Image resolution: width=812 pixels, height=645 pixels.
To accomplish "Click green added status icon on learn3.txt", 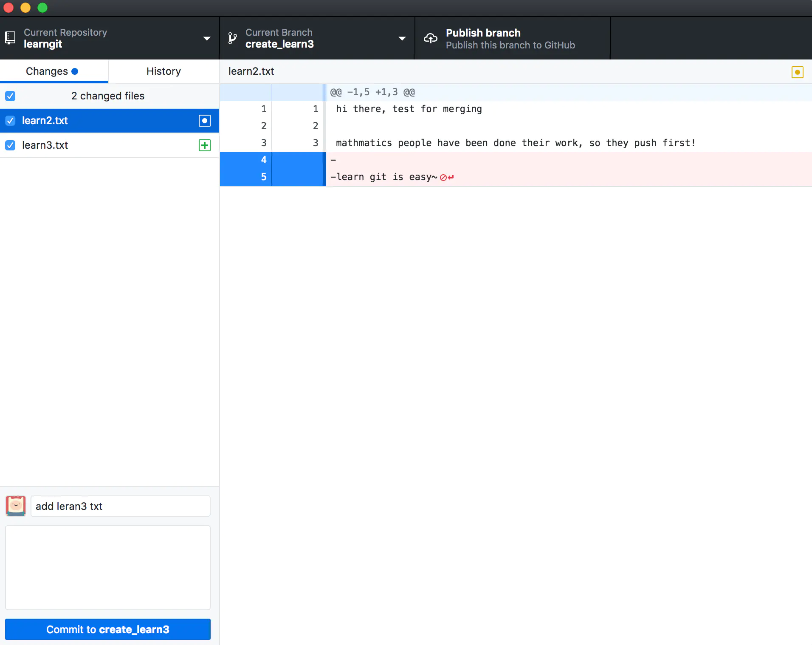I will pyautogui.click(x=205, y=145).
